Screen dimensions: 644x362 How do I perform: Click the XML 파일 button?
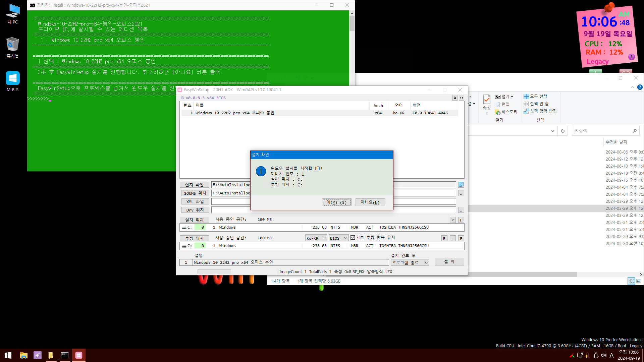pyautogui.click(x=195, y=201)
